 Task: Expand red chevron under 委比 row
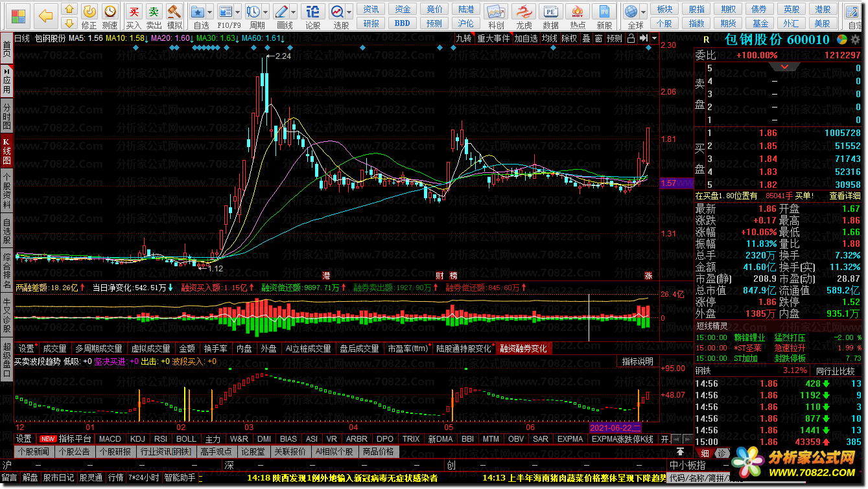coord(785,67)
